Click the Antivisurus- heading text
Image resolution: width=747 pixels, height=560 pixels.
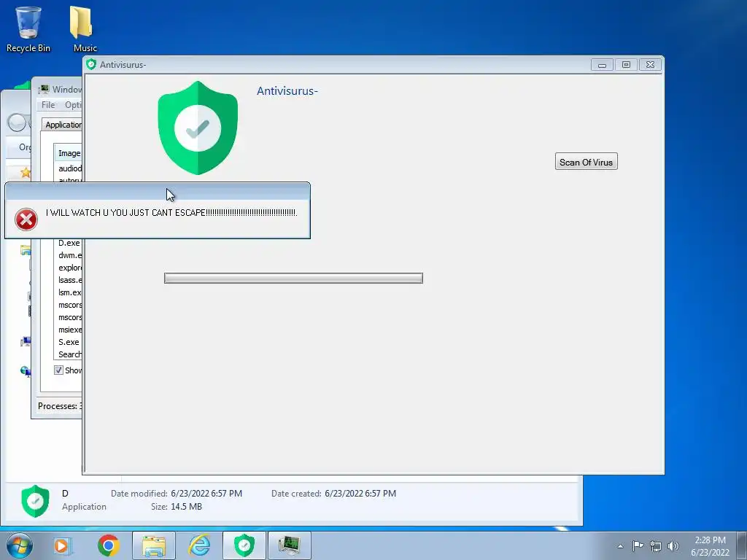[287, 91]
